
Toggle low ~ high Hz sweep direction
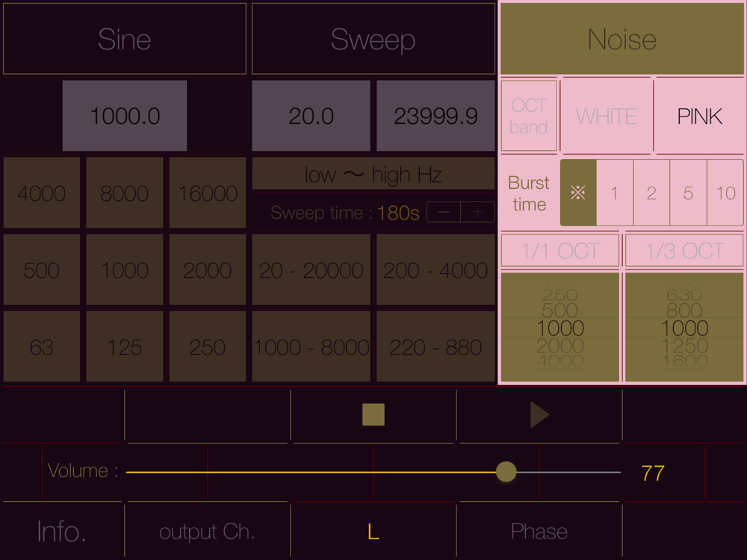[x=373, y=174]
